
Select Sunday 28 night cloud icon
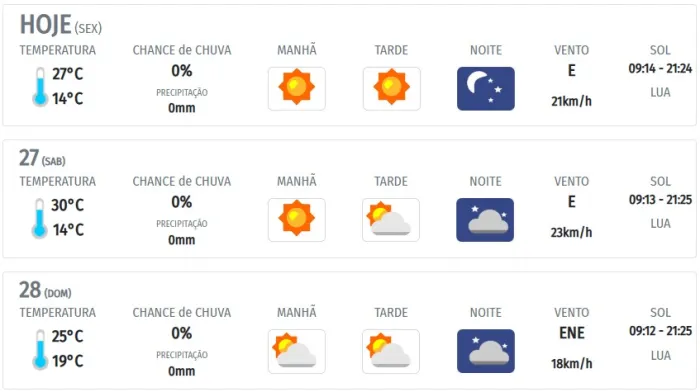click(x=486, y=351)
